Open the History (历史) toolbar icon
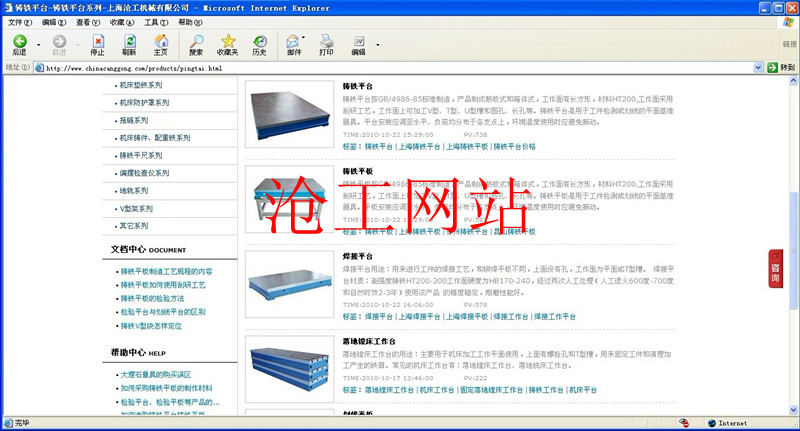The height and width of the screenshot is (431, 800). (x=259, y=44)
